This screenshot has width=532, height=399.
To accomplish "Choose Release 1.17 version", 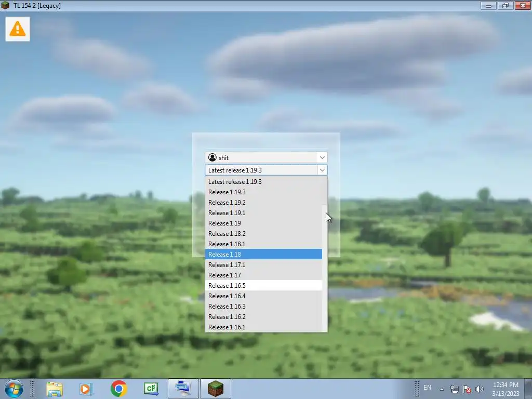I will (263, 275).
